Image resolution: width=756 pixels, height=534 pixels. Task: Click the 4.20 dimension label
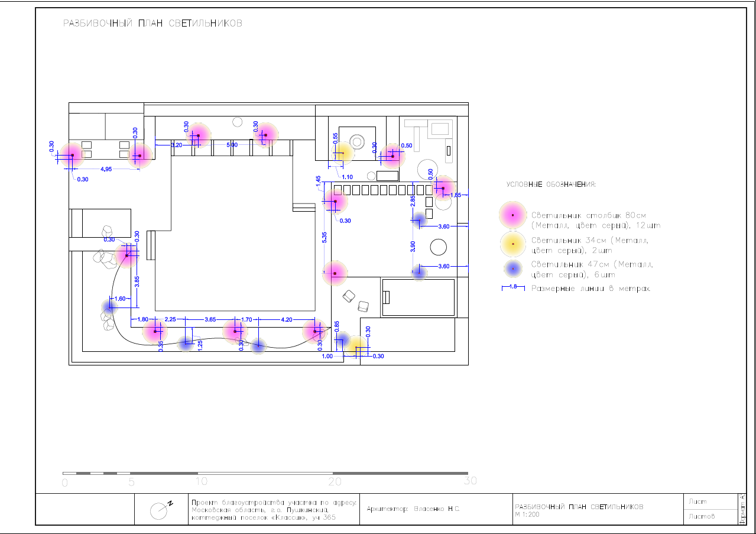click(286, 319)
